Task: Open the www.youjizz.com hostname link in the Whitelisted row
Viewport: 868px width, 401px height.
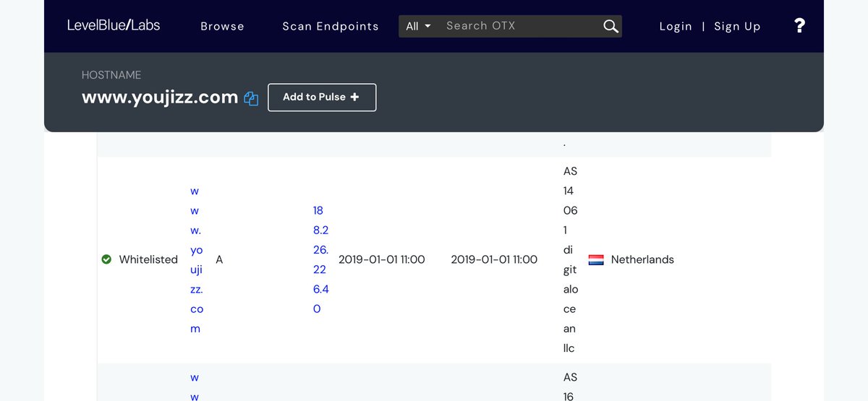Action: pyautogui.click(x=196, y=259)
